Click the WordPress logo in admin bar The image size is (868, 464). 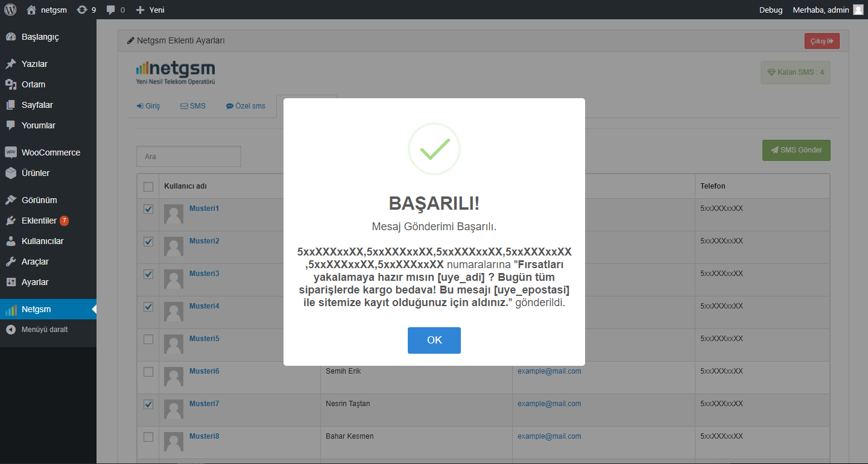coord(10,10)
